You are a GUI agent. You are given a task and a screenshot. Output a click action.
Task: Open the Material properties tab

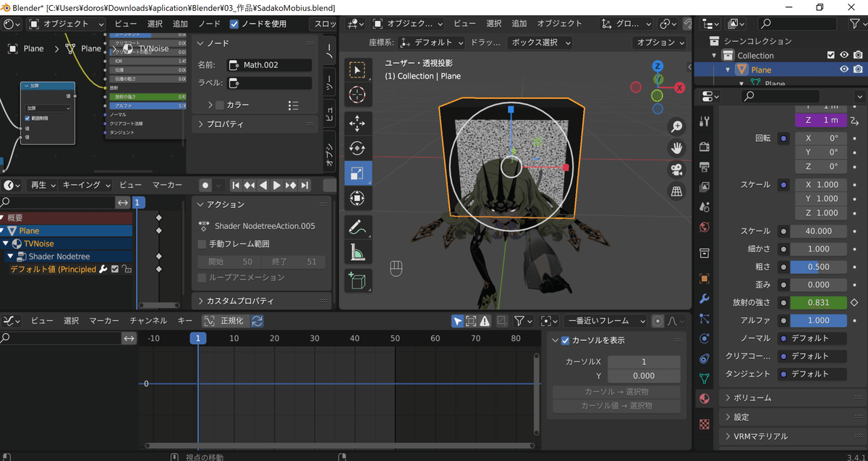click(705, 398)
